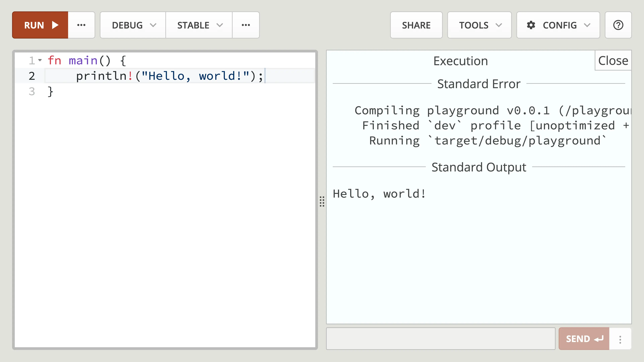Click the println line in editor
The image size is (644, 362).
[170, 76]
